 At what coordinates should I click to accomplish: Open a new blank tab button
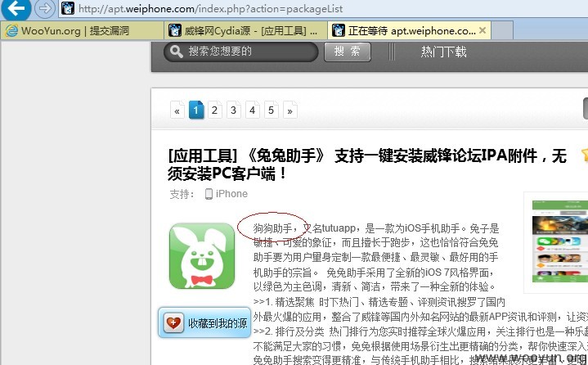(x=502, y=30)
